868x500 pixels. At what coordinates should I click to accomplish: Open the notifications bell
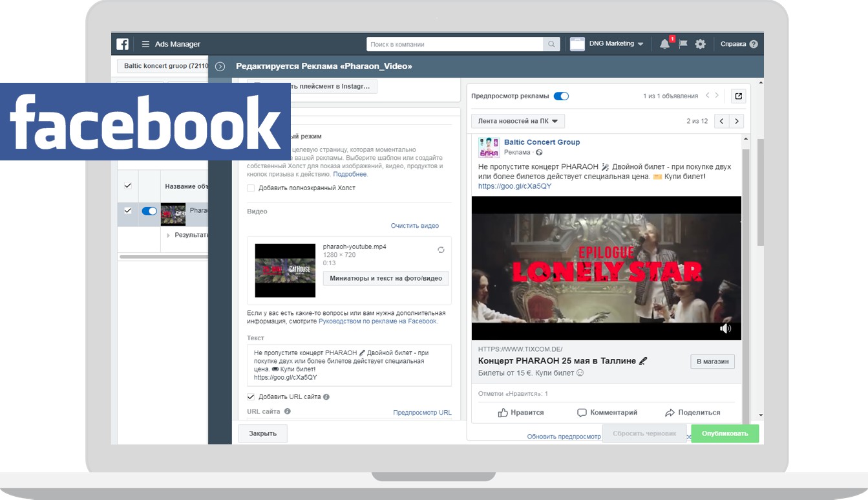[664, 44]
